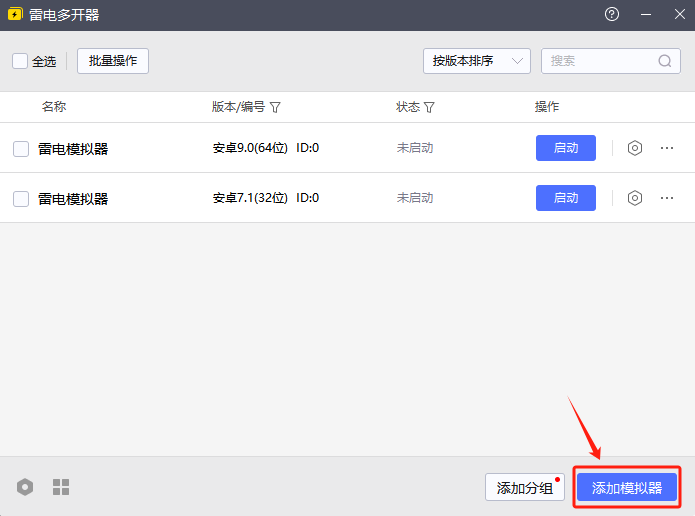Click the 名称 column header
Viewport: 695px width, 516px height.
[x=54, y=107]
